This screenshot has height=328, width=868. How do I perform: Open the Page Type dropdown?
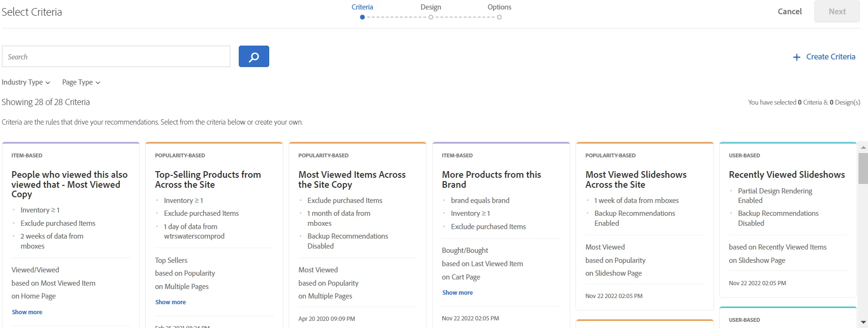(x=81, y=82)
